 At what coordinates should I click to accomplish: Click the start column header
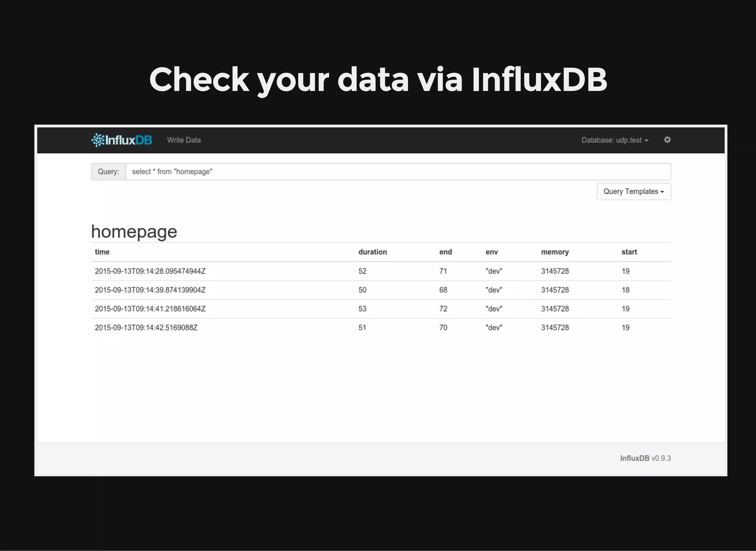(629, 252)
